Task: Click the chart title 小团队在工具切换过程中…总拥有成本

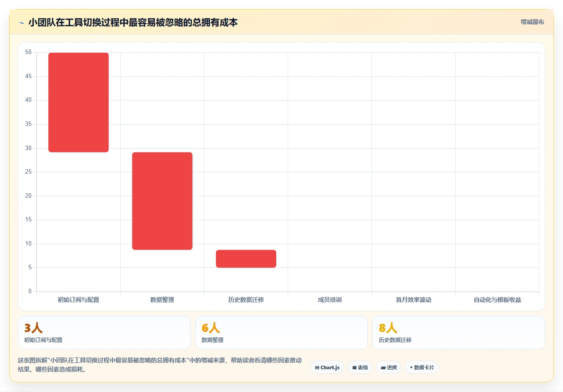Action: [133, 22]
